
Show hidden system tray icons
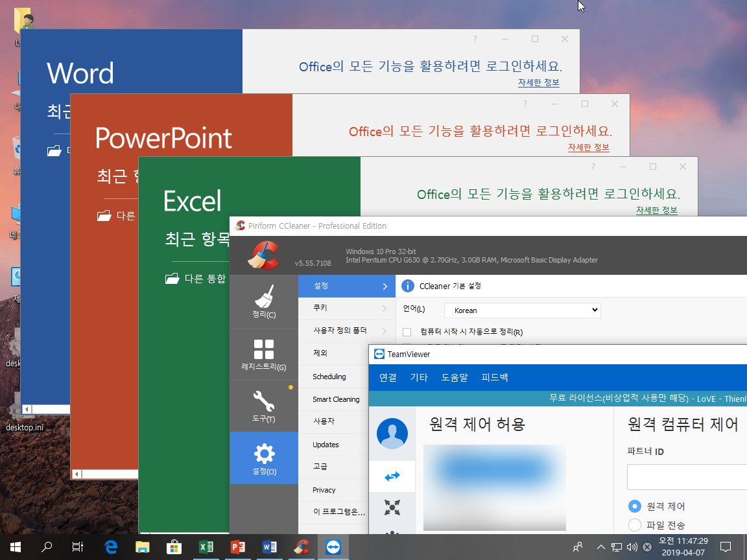pos(600,547)
